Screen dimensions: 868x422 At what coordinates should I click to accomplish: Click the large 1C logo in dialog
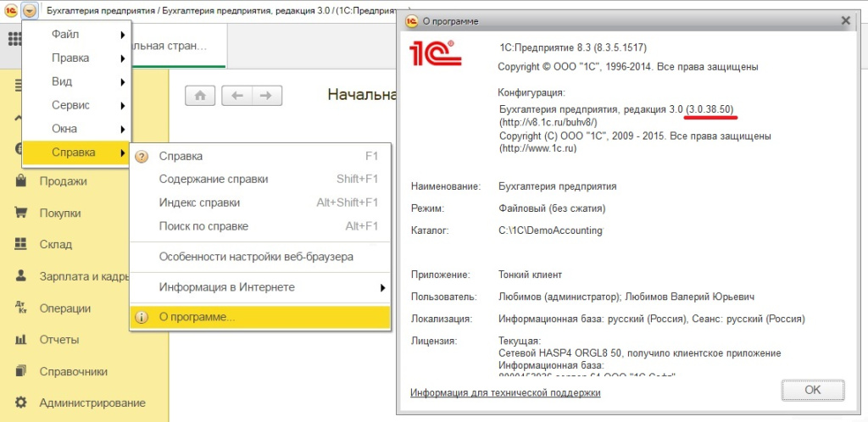click(435, 53)
